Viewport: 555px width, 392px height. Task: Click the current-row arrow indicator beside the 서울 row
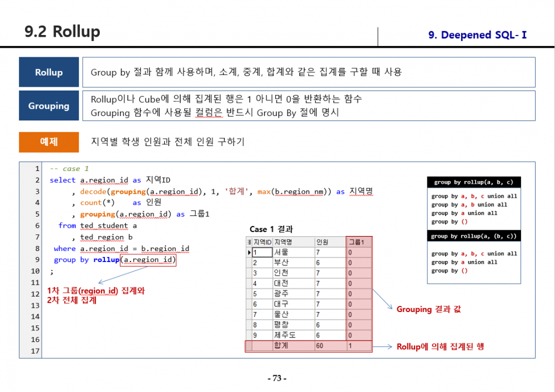[x=249, y=253]
